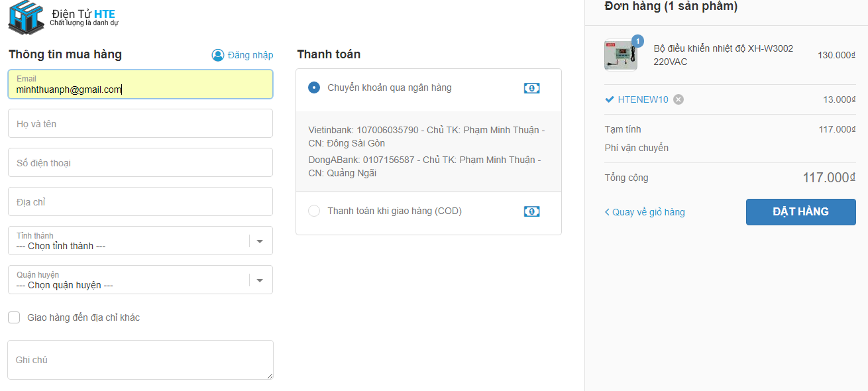Click the Ghi chú notes textarea
868x391 pixels.
pos(140,360)
